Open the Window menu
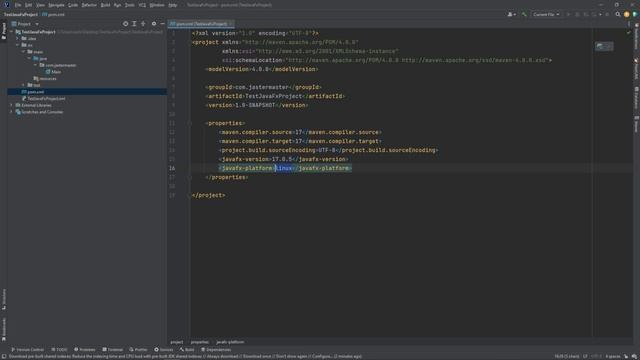Screen dimensions: 640x360 tap(157, 5)
